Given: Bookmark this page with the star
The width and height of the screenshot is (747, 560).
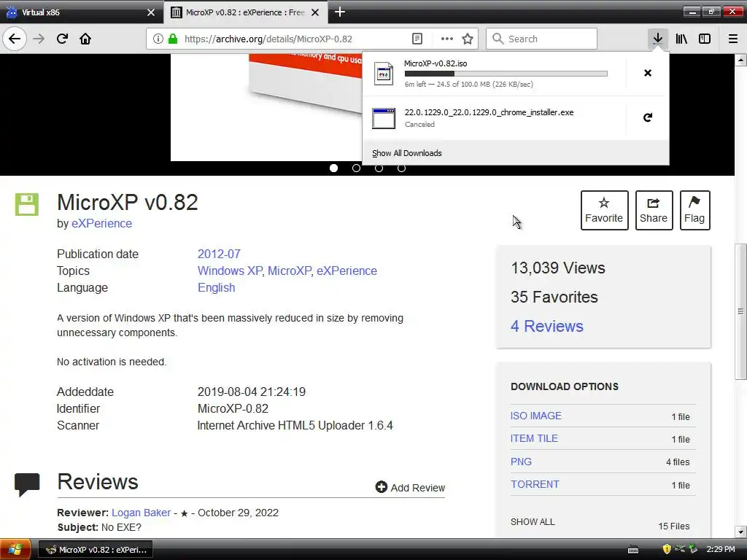Looking at the screenshot, I should point(468,39).
